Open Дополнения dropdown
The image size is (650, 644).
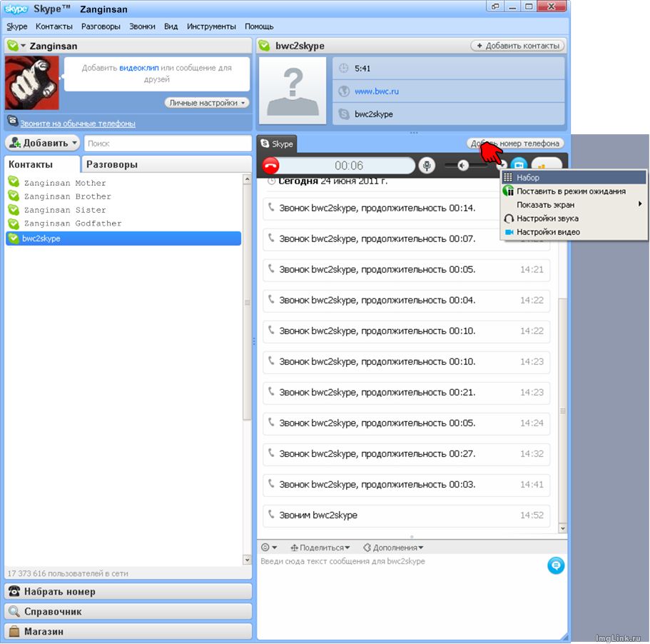tap(393, 548)
